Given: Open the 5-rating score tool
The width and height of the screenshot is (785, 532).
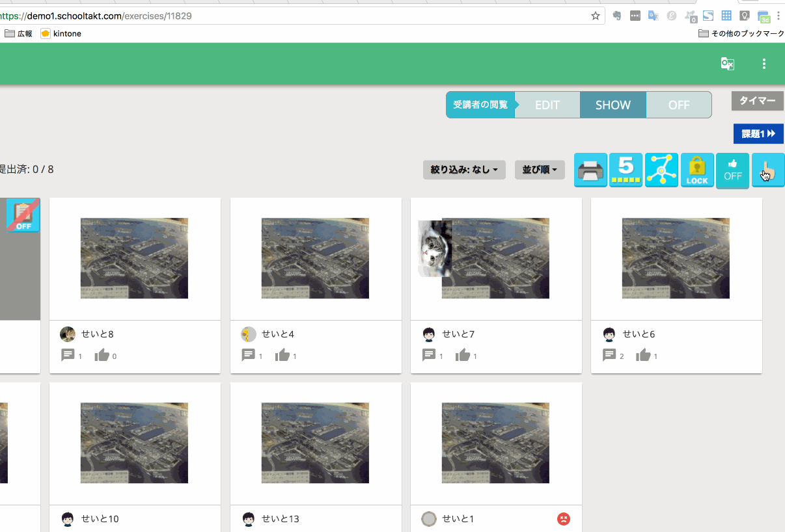Looking at the screenshot, I should (x=626, y=170).
